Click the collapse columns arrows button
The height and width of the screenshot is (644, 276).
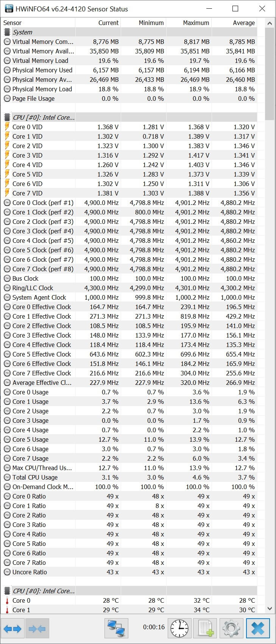[37, 629]
